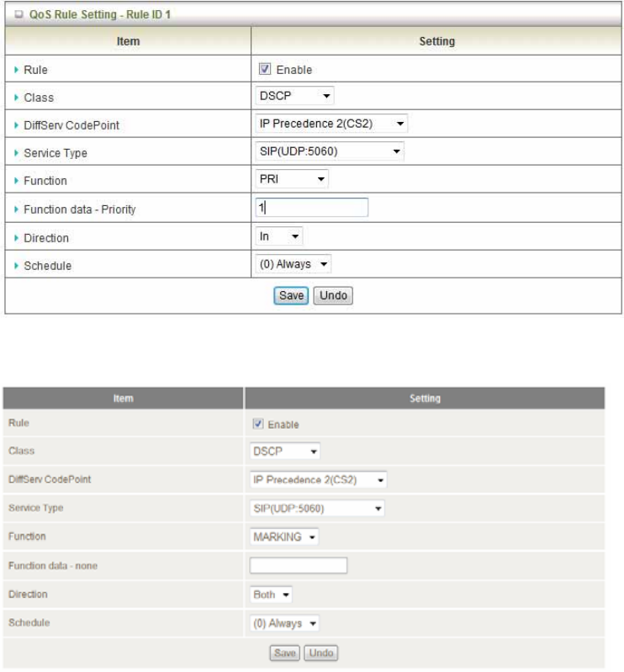Viewport: 624px width, 672px height.
Task: Click arrow icon beside top Schedule row
Action: (17, 266)
